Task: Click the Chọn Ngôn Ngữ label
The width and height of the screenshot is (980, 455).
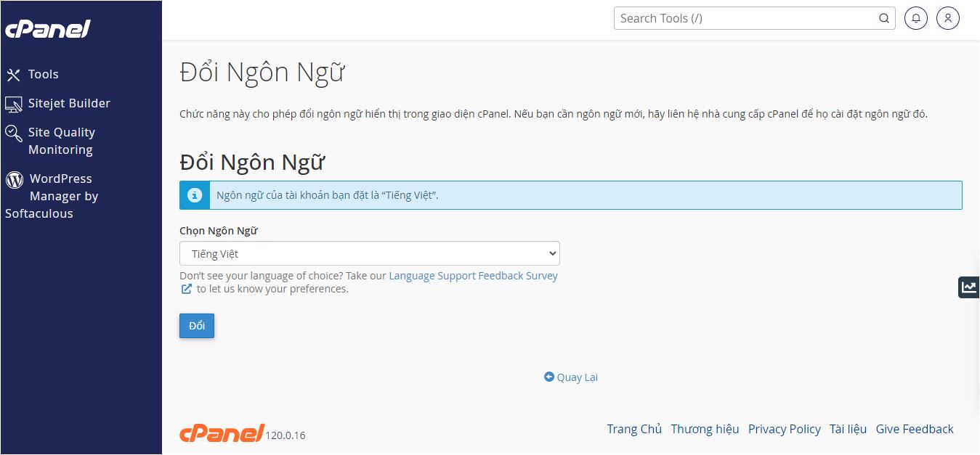Action: (x=219, y=231)
